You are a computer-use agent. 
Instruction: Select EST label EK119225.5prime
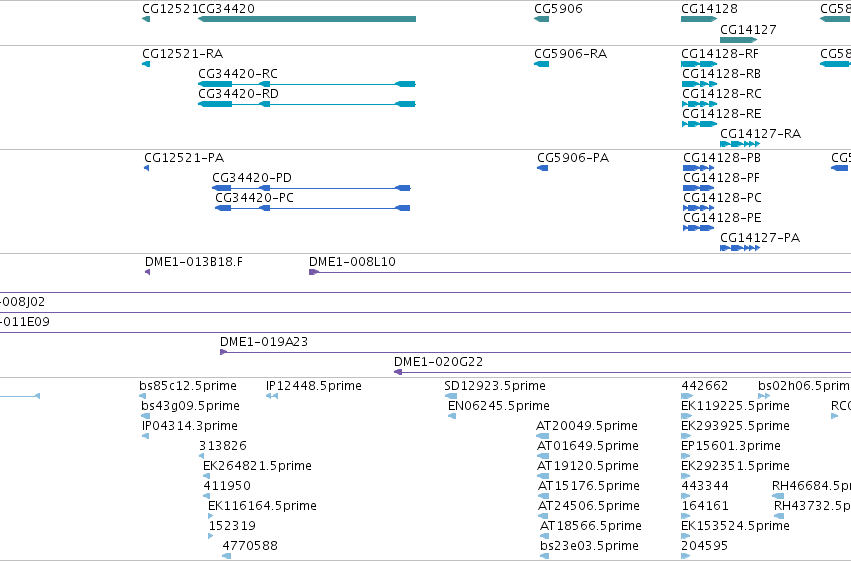[x=735, y=406]
